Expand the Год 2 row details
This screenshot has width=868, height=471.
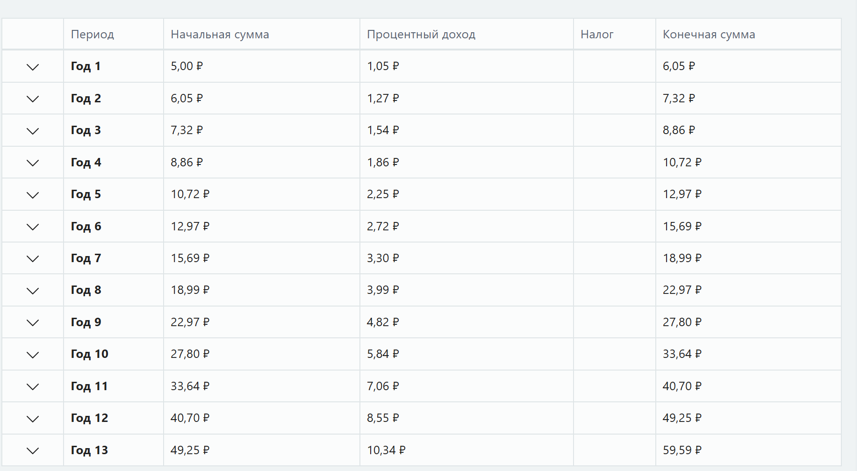coord(33,99)
